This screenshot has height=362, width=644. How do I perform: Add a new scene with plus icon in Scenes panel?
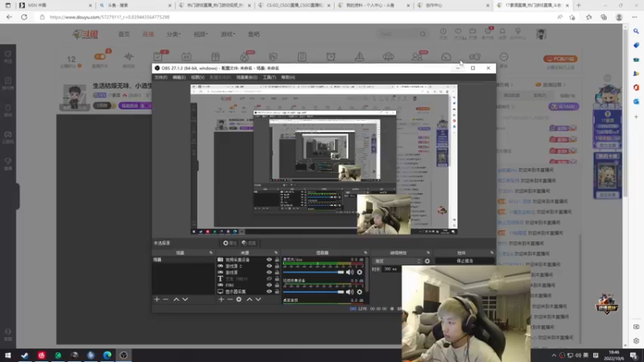tap(156, 299)
